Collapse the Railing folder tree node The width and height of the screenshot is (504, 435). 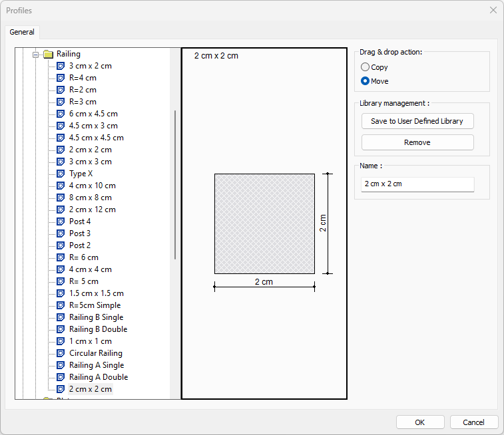(x=36, y=55)
